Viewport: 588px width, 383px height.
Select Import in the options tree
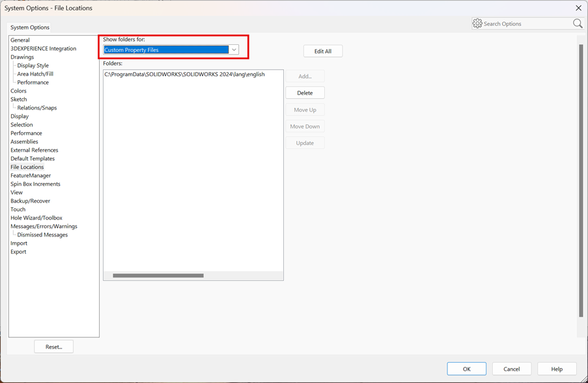(x=19, y=244)
